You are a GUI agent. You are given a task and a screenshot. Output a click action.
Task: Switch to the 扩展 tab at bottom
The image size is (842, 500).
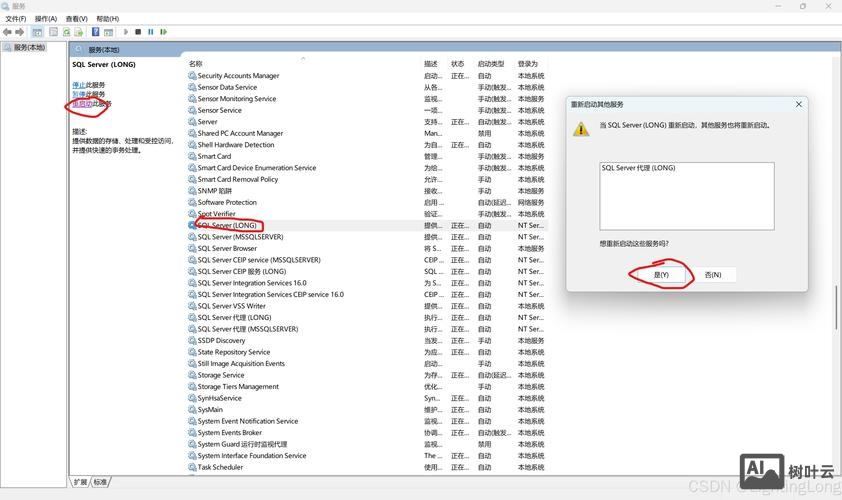coord(80,482)
